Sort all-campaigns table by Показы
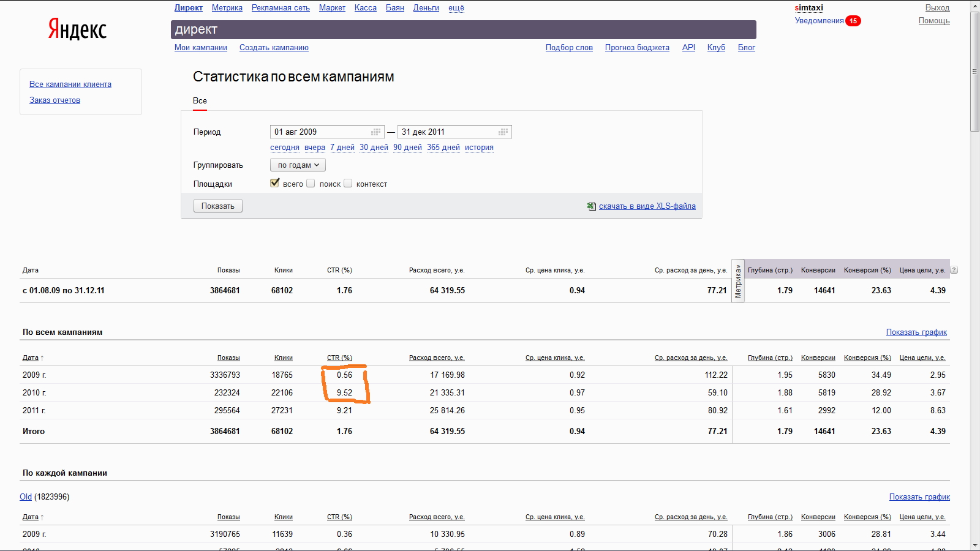The height and width of the screenshot is (551, 980). (x=228, y=358)
